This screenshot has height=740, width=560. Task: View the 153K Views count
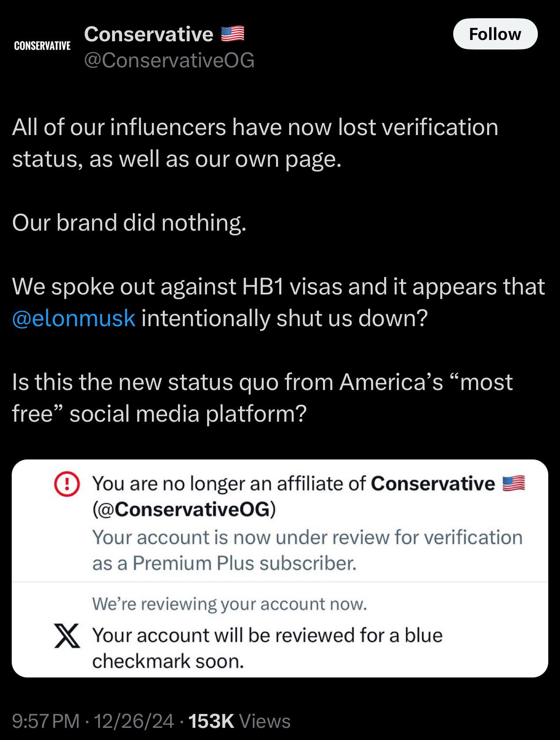coord(240,721)
